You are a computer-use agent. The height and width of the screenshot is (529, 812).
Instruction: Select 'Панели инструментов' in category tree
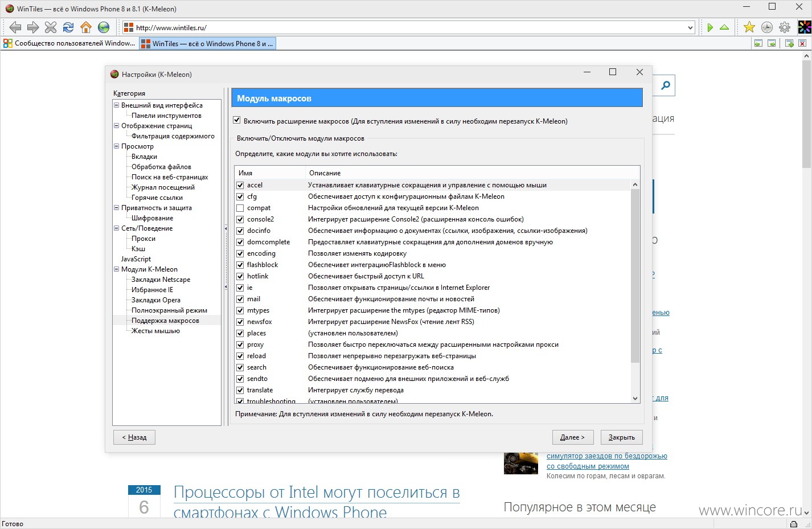[x=166, y=116]
